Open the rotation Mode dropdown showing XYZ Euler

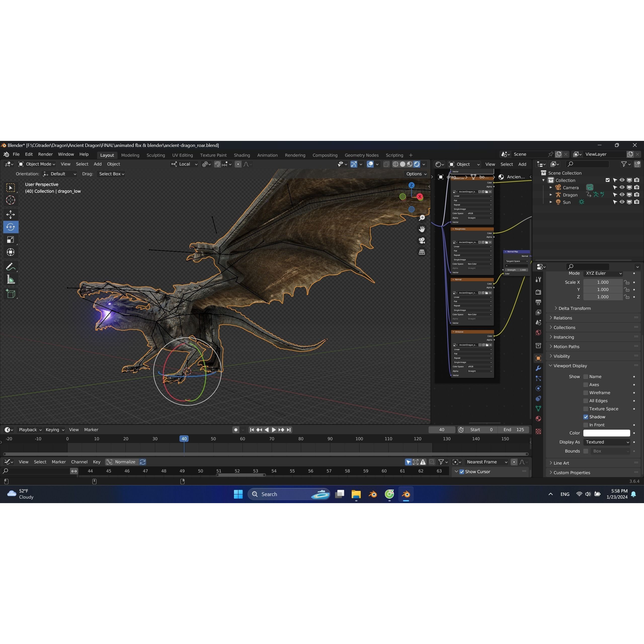pyautogui.click(x=603, y=273)
